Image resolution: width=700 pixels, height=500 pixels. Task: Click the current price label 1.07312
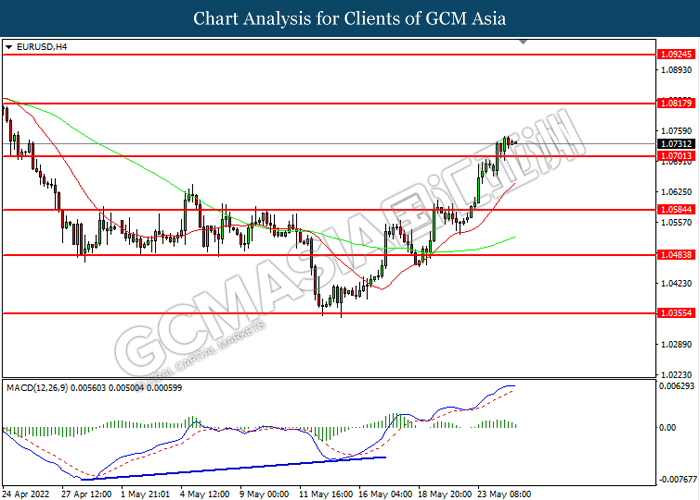point(676,144)
